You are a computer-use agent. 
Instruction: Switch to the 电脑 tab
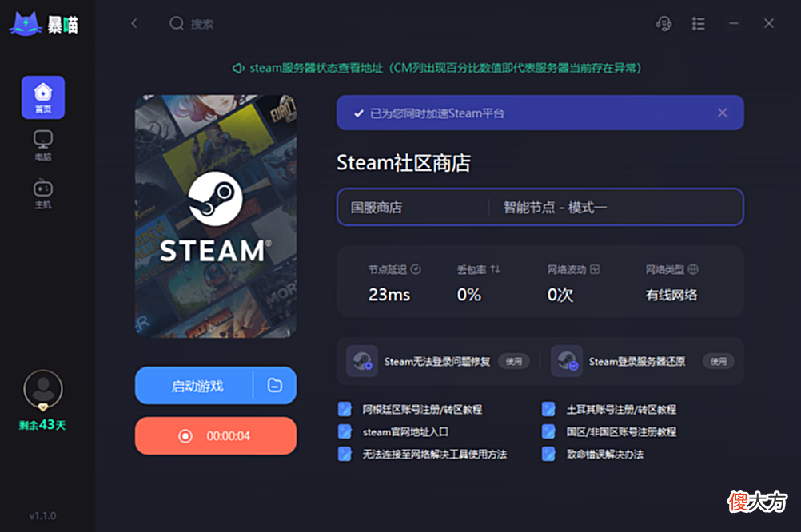coord(43,145)
